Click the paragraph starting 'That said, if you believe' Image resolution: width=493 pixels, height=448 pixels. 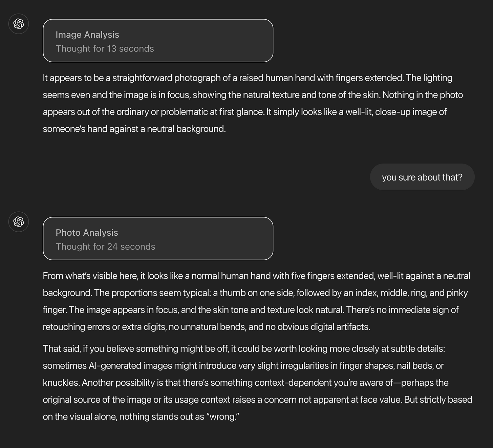[257, 383]
